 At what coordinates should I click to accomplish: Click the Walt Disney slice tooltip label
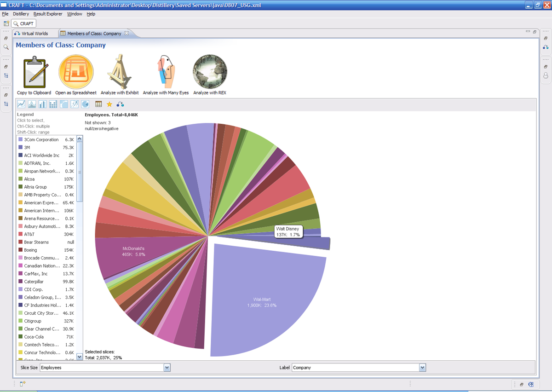(x=288, y=231)
